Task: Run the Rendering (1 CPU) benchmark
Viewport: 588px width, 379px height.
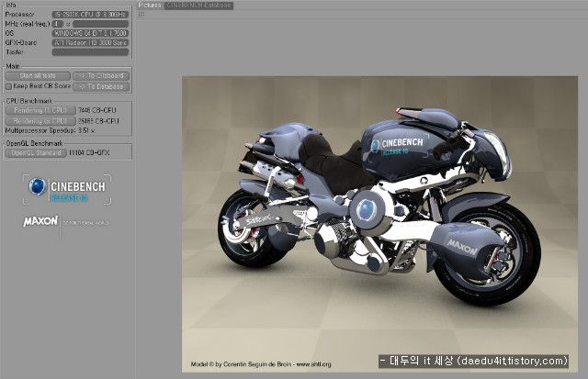Action: tap(40, 110)
